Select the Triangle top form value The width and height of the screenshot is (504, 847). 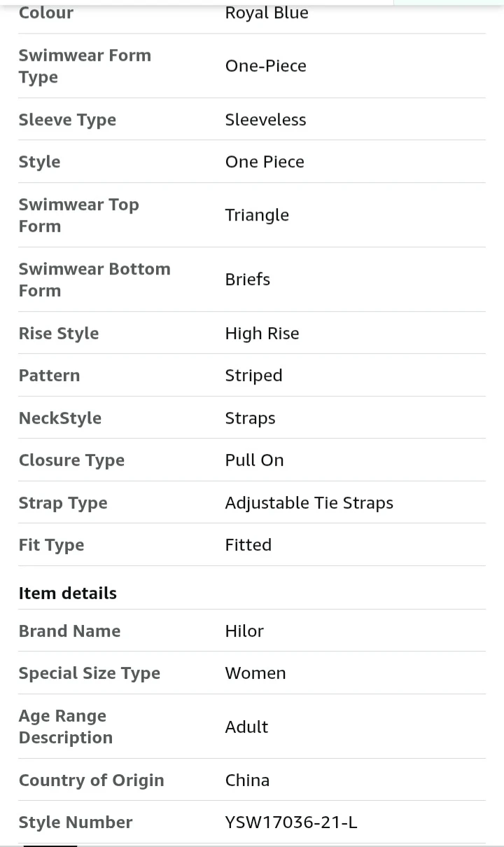pyautogui.click(x=257, y=215)
